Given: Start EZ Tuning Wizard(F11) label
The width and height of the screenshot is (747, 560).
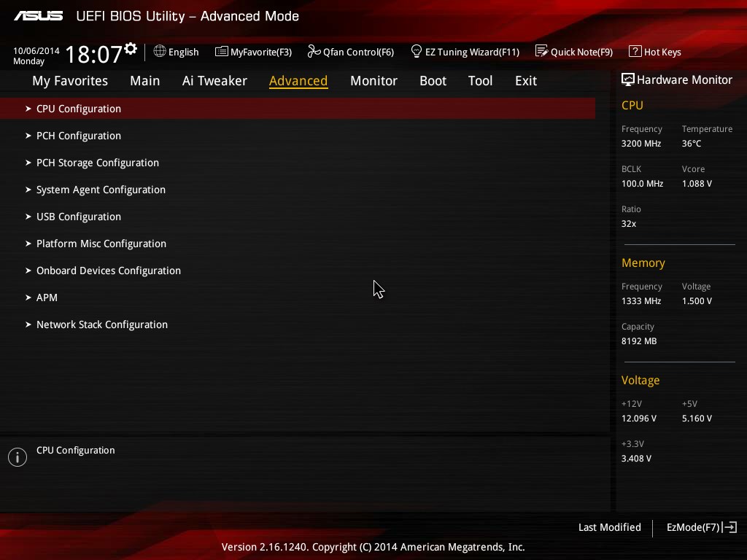Looking at the screenshot, I should click(472, 52).
